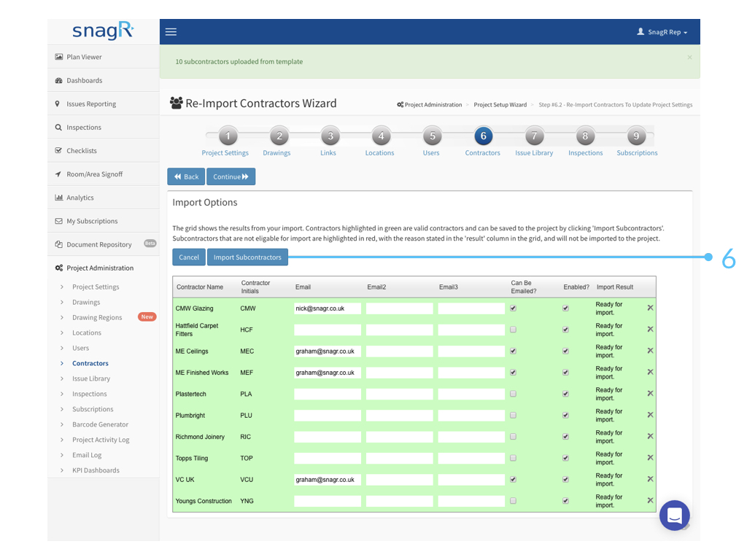Click the Email2 field for ME Ceilings
747x560 pixels.
tap(399, 351)
